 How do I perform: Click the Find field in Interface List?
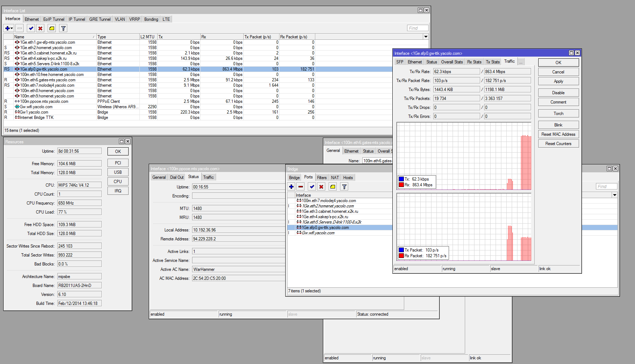(417, 28)
